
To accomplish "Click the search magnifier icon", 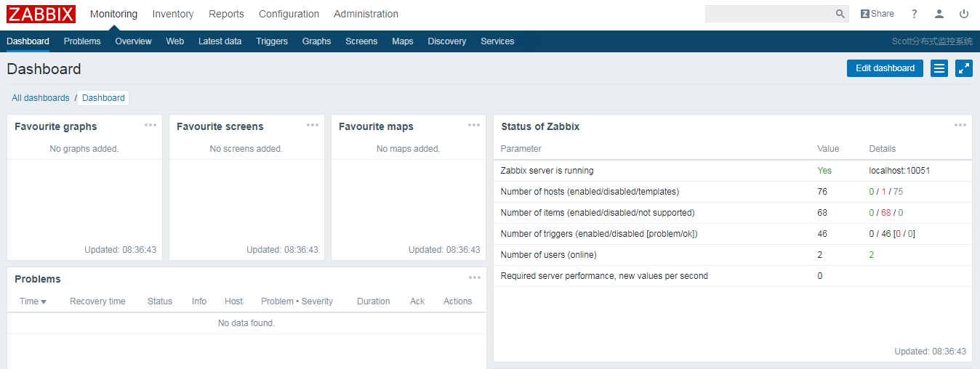I will click(840, 14).
